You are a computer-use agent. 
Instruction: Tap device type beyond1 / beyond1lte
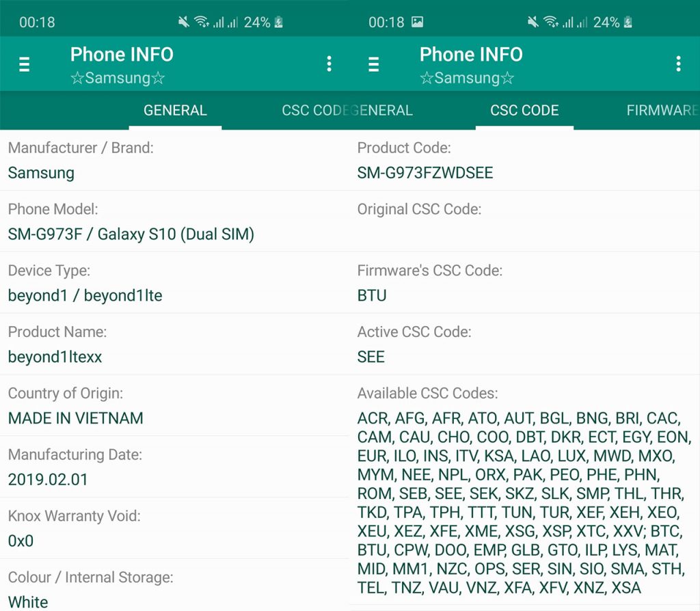(85, 295)
